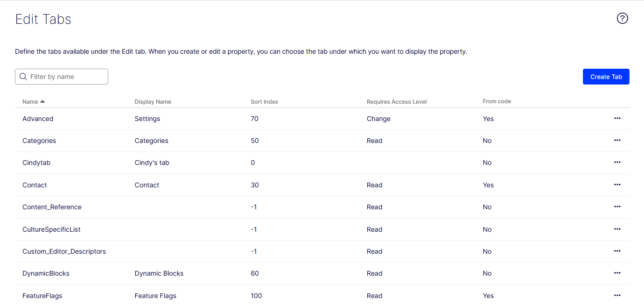
Task: Open the more options for Custom_Editor_Descriptors row
Action: point(617,251)
